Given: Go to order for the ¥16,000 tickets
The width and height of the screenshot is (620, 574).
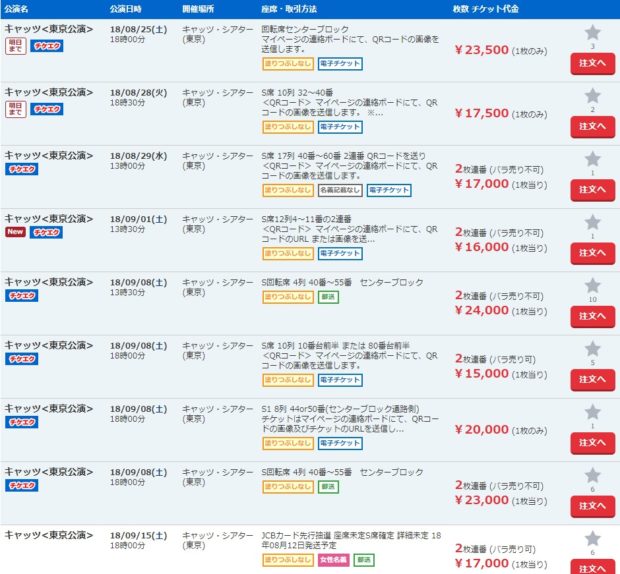Looking at the screenshot, I should (592, 253).
